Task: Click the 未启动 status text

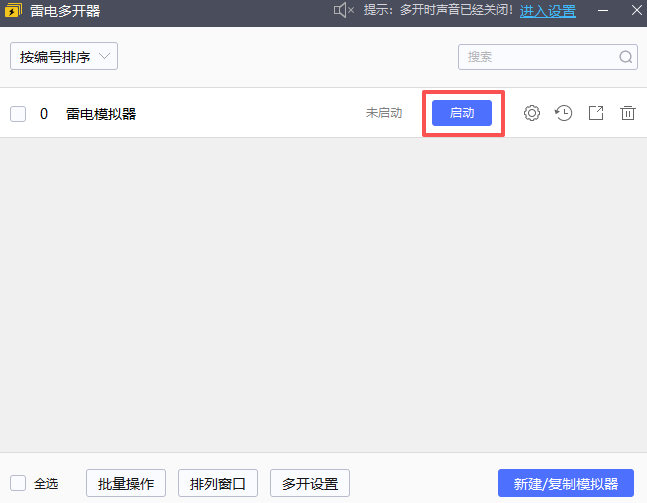Action: coord(384,113)
